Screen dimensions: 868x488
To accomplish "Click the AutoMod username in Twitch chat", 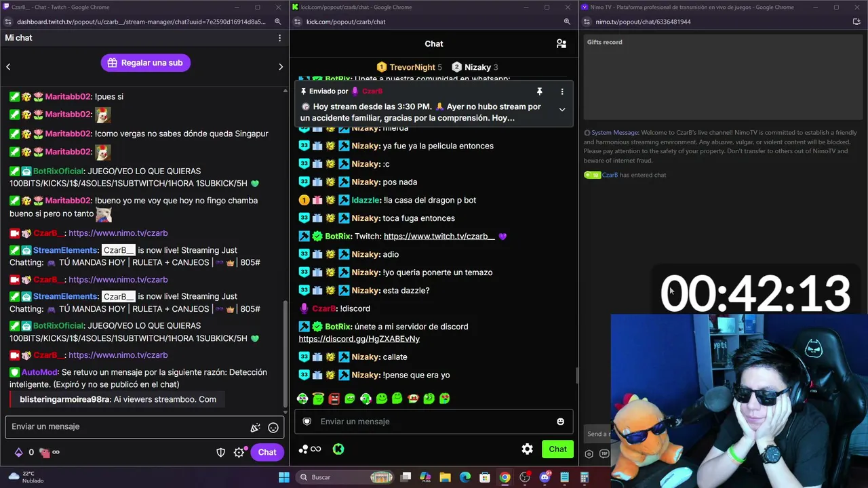I will [39, 372].
